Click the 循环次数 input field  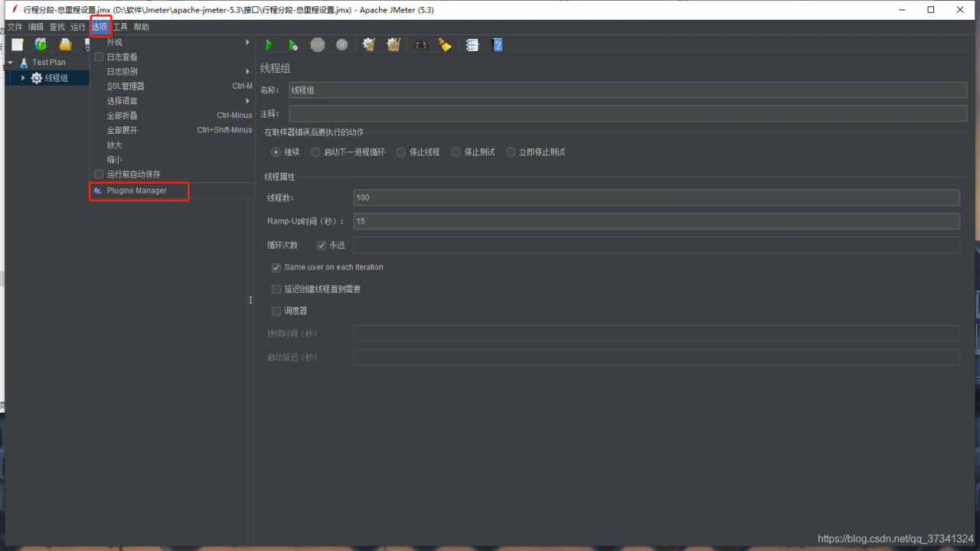coord(657,245)
